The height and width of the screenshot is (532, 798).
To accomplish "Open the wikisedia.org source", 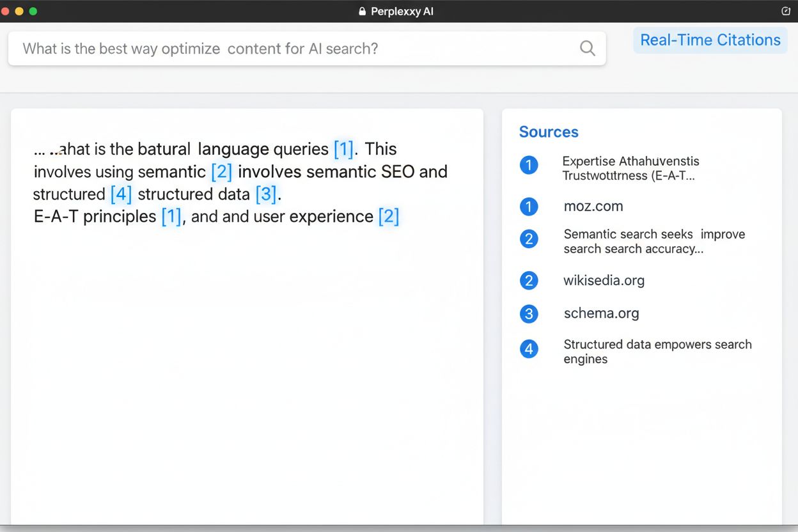I will (604, 280).
